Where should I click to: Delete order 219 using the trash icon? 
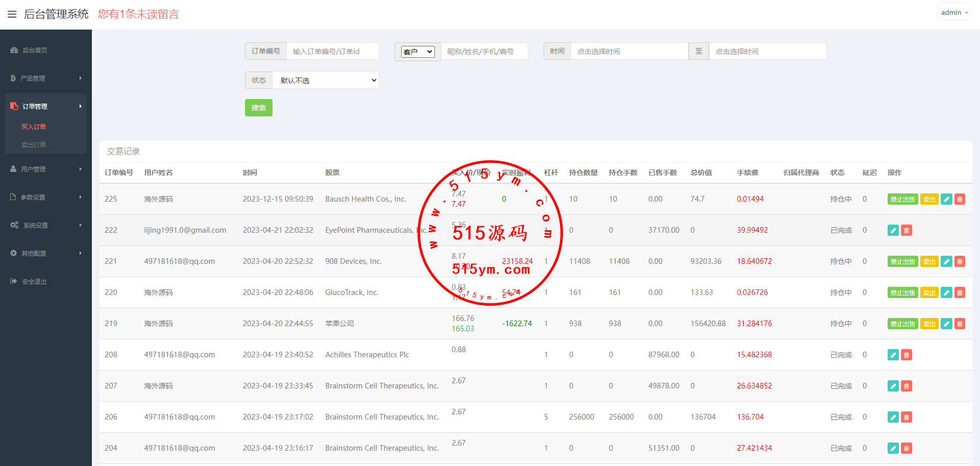[x=960, y=324]
